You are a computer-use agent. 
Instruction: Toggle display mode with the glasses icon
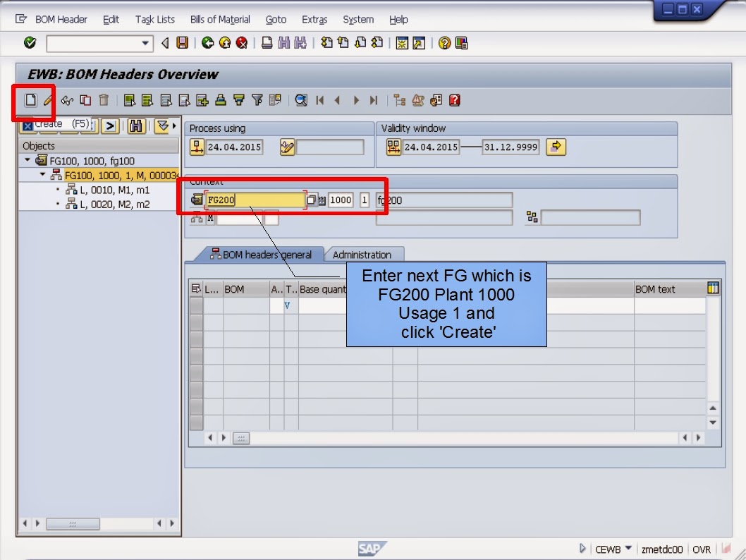(66, 100)
